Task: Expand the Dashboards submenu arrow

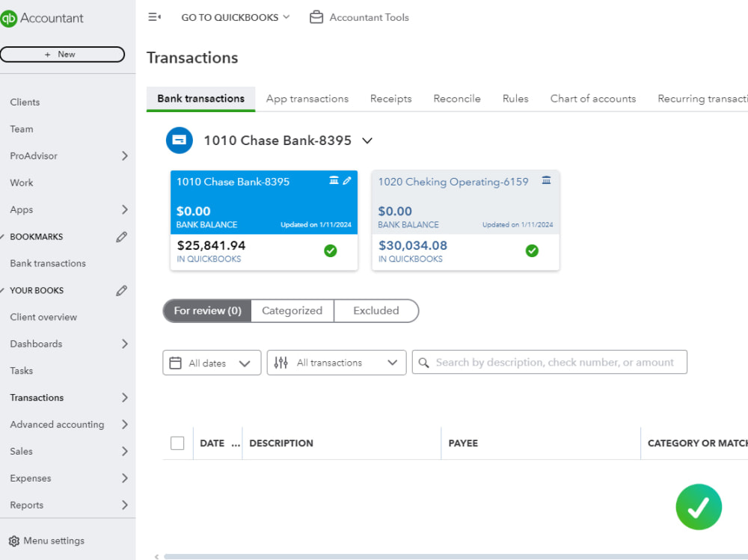Action: [124, 344]
